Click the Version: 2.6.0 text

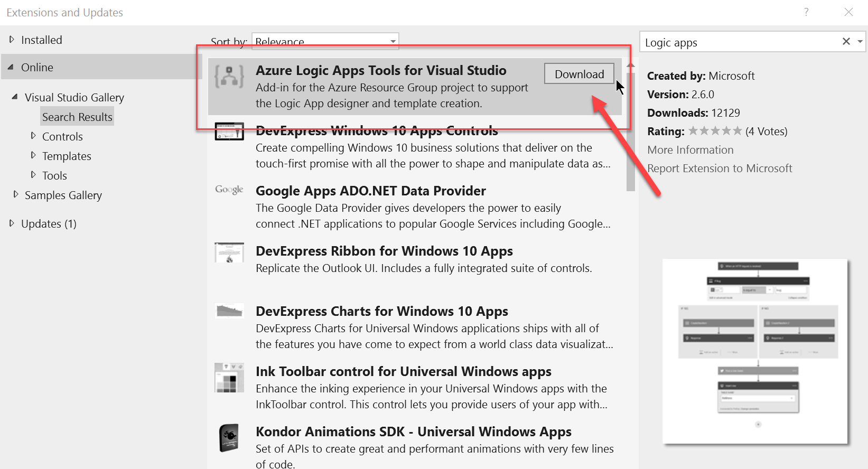(x=680, y=95)
